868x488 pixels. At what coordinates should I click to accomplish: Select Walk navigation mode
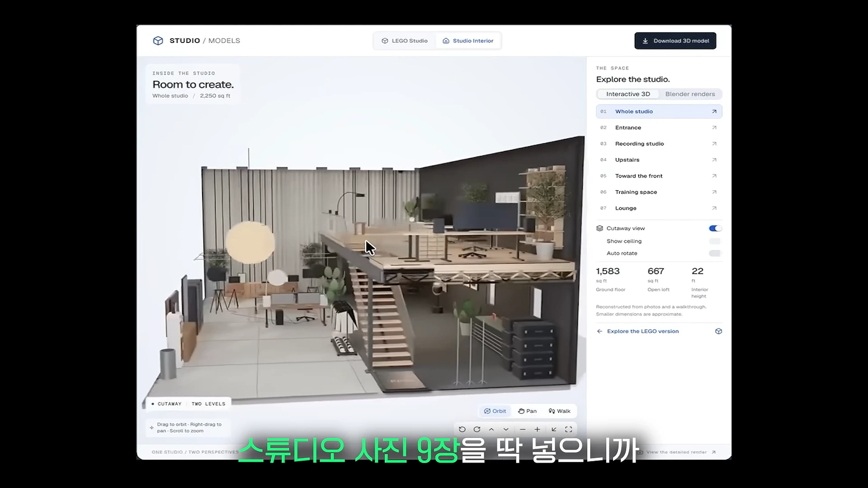560,411
